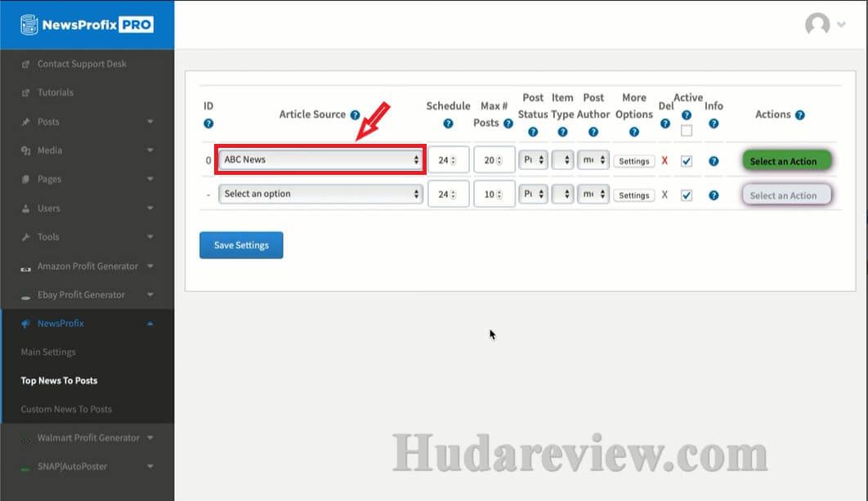868x501 pixels.
Task: Click the info icon in the Select an option row
Action: click(x=714, y=195)
